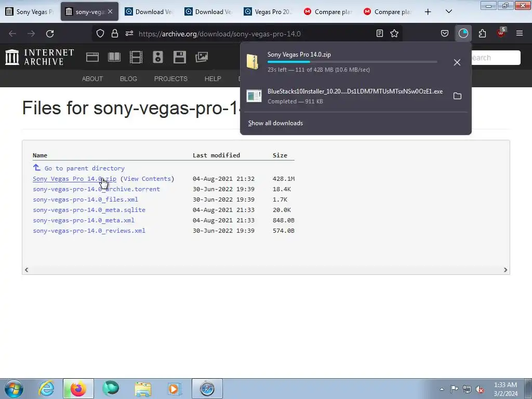
Task: Open the network tray icon
Action: click(x=467, y=389)
